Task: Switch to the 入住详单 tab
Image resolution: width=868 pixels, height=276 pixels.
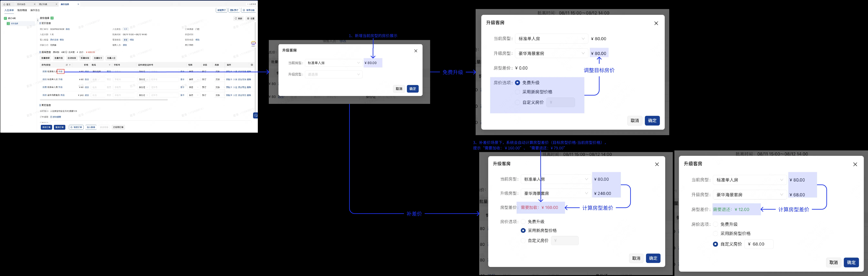Action: tap(9, 10)
